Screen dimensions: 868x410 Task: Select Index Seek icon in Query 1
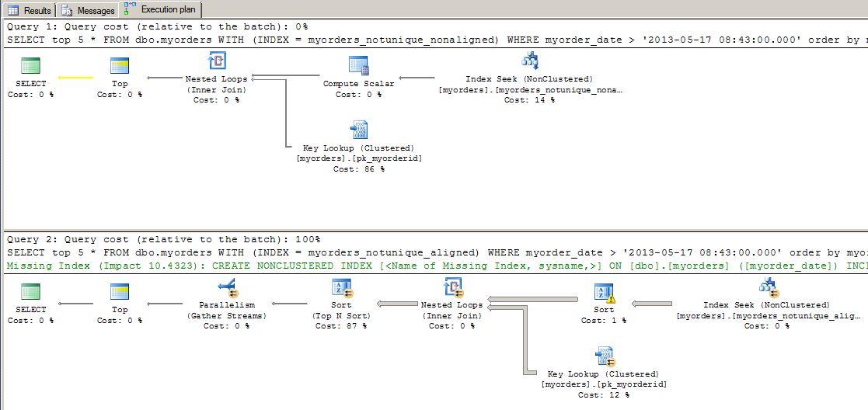click(530, 61)
